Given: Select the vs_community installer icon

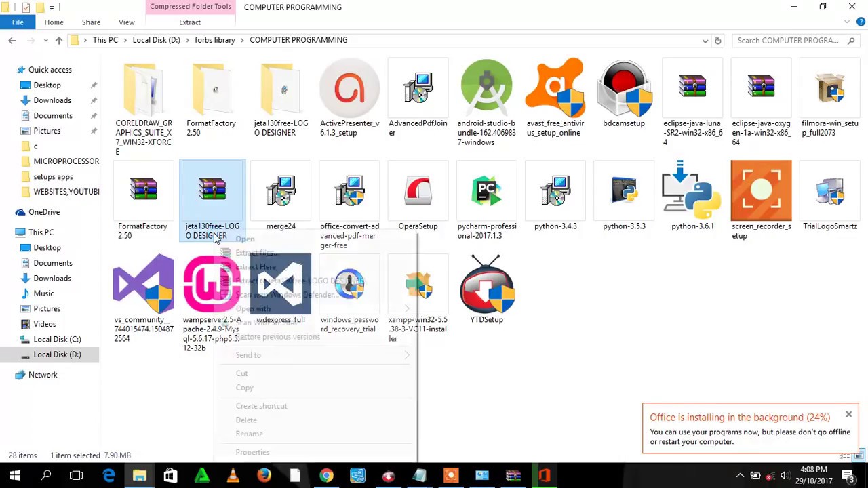Looking at the screenshot, I should (143, 285).
